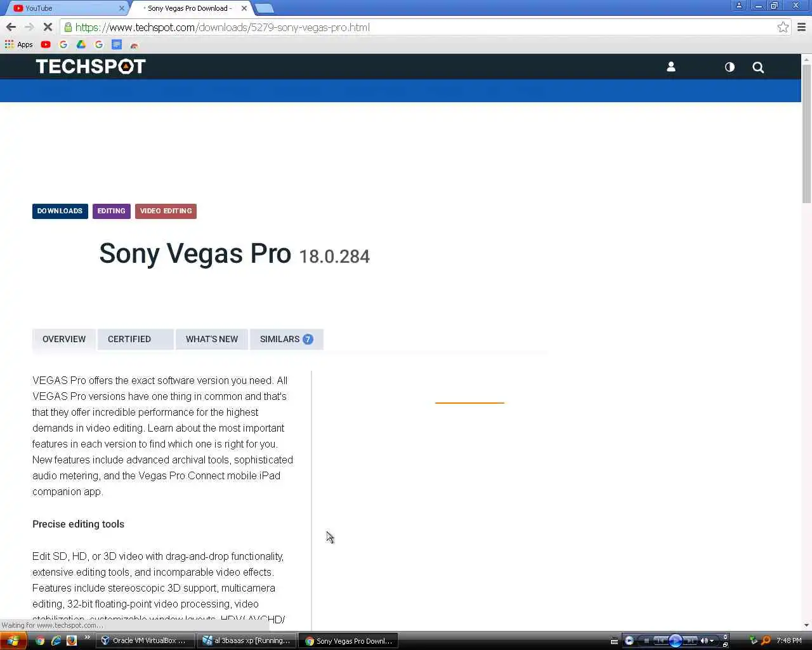Image resolution: width=812 pixels, height=650 pixels.
Task: Open the SIMILARS tab
Action: click(287, 339)
